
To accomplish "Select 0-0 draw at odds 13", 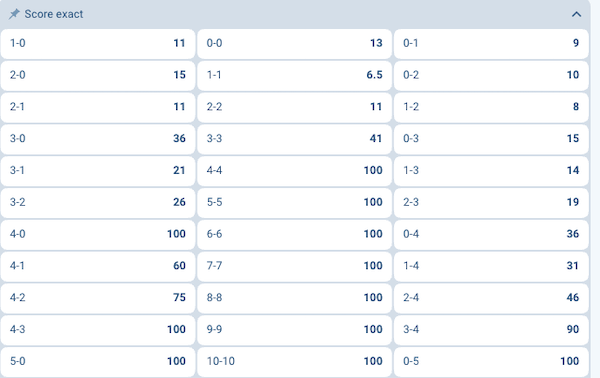I will click(294, 43).
